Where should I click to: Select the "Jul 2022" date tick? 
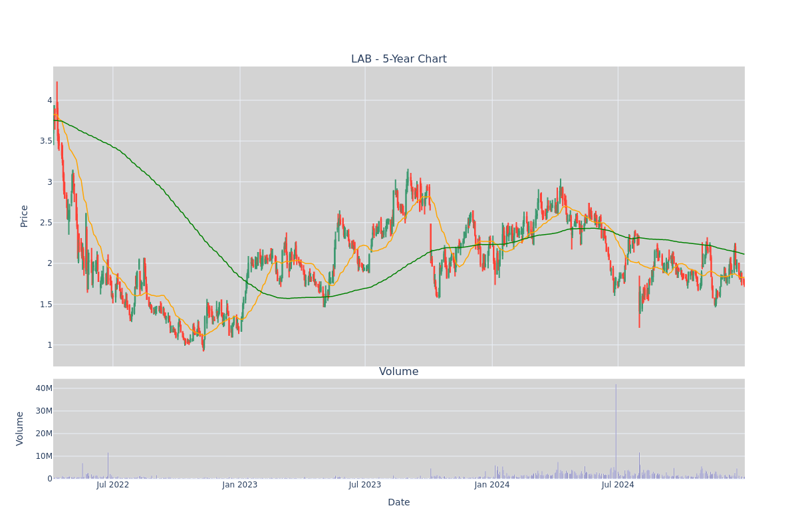coord(113,485)
